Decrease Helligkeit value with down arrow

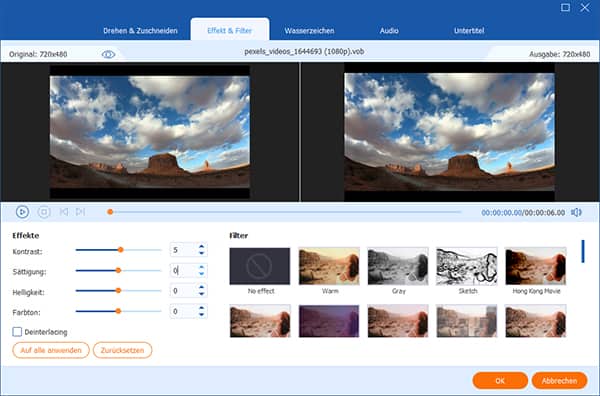pos(202,294)
